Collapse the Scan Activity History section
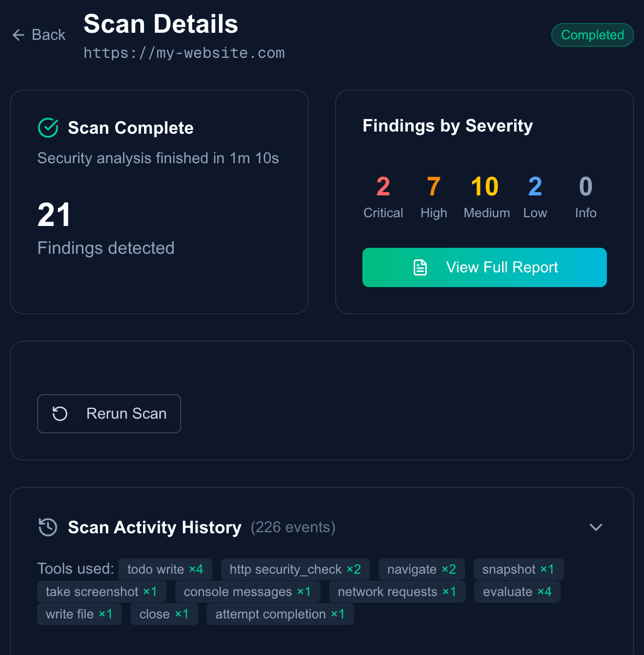 pos(595,527)
